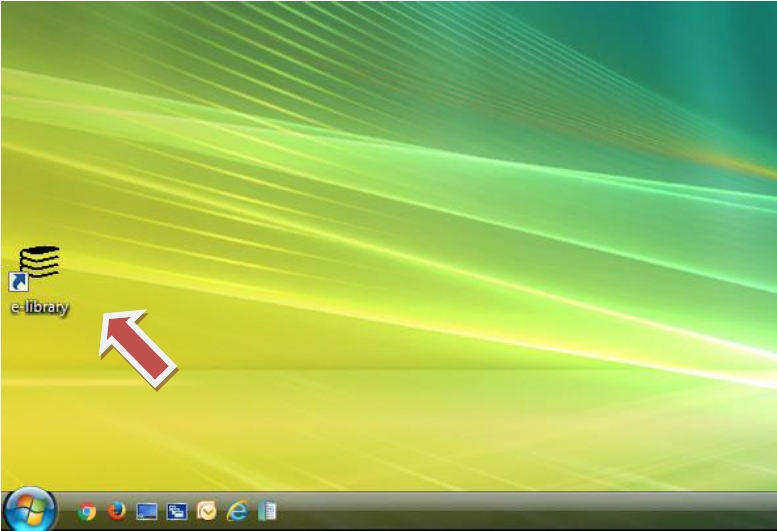The image size is (777, 531).
Task: Launch Google Chrome from the taskbar
Action: [x=88, y=511]
